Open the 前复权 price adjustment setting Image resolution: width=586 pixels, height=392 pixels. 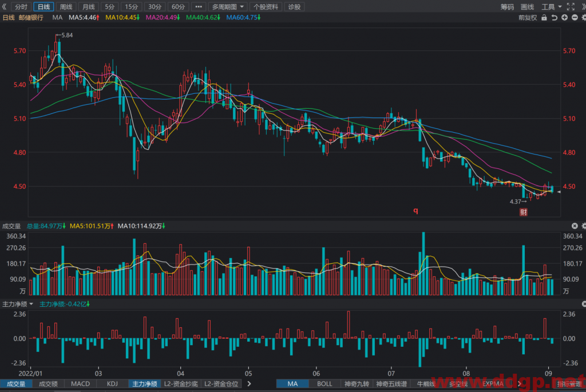(527, 18)
